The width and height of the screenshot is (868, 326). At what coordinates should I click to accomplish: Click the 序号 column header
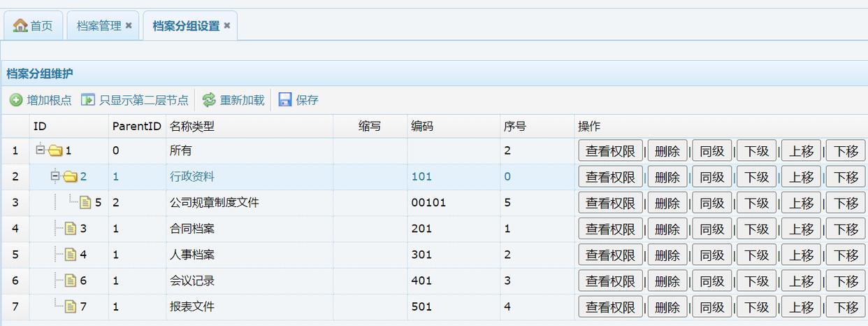(515, 127)
